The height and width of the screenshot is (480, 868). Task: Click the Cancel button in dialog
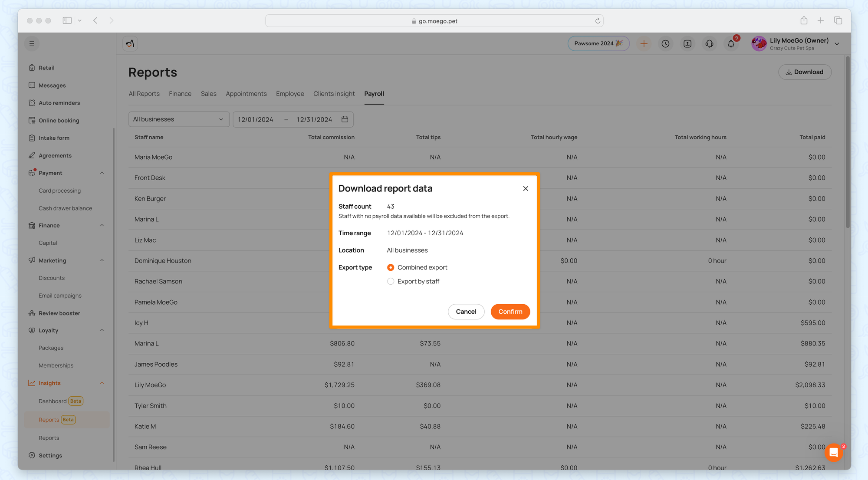click(466, 312)
